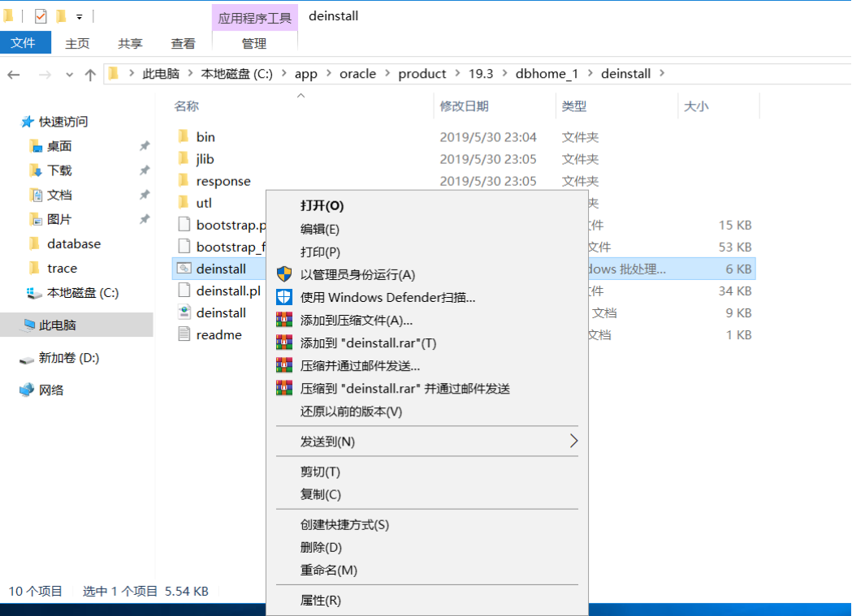Click the response folder icon

pos(184,179)
